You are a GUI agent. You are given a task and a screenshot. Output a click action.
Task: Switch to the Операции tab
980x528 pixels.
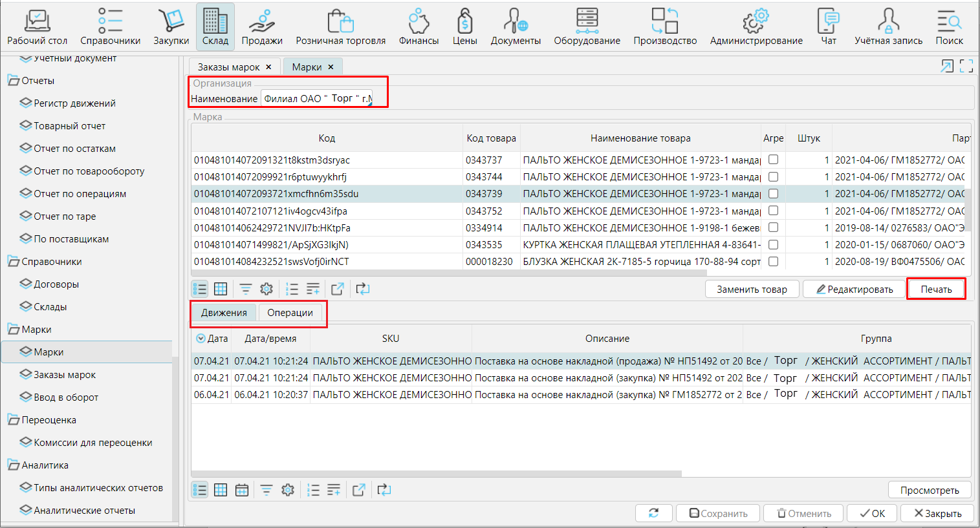pyautogui.click(x=290, y=313)
